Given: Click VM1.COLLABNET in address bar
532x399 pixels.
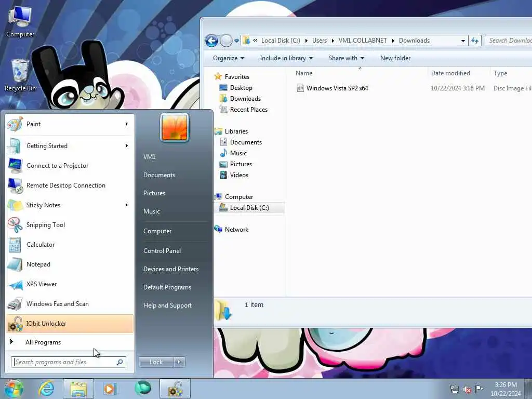Looking at the screenshot, I should pyautogui.click(x=362, y=41).
